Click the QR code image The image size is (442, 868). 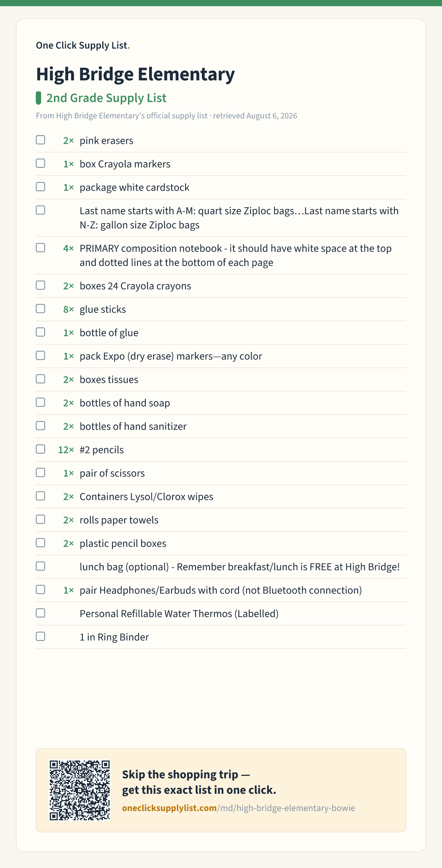[x=80, y=790]
